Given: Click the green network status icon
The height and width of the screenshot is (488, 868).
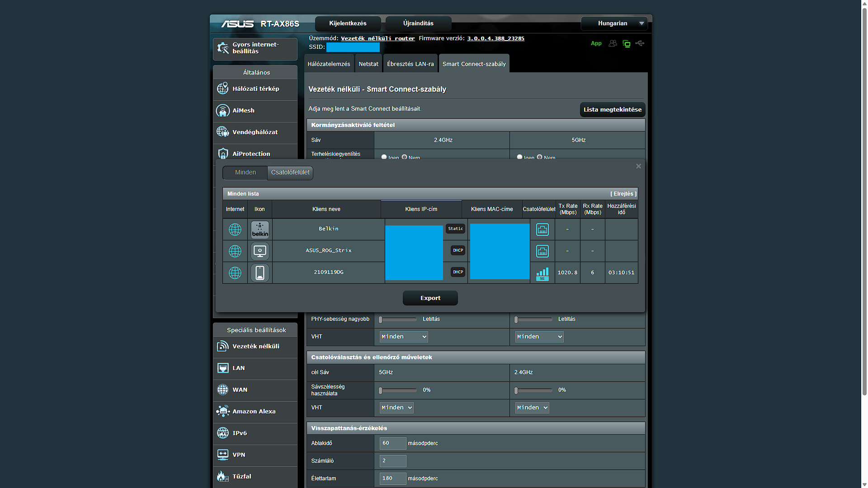Looking at the screenshot, I should click(x=626, y=43).
